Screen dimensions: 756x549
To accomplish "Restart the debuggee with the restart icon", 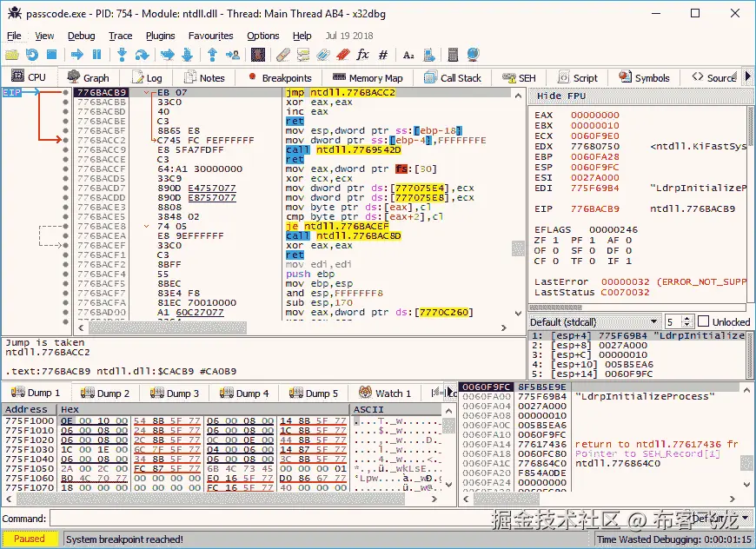I will tap(32, 55).
